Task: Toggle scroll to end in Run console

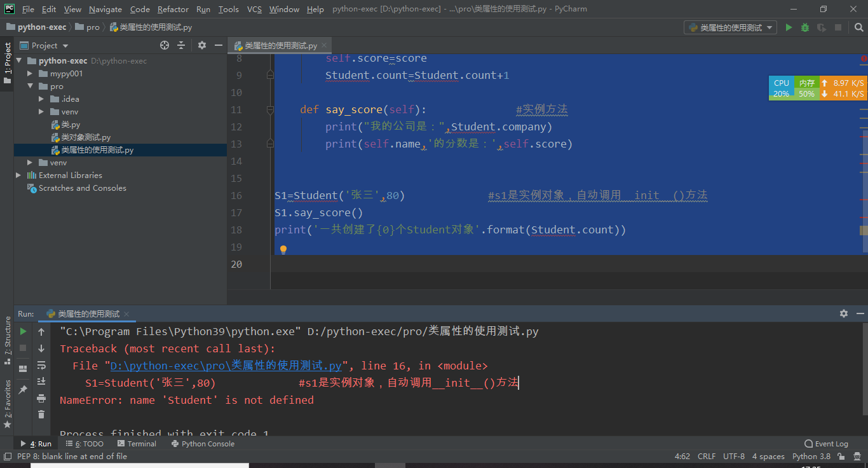Action: 41,382
